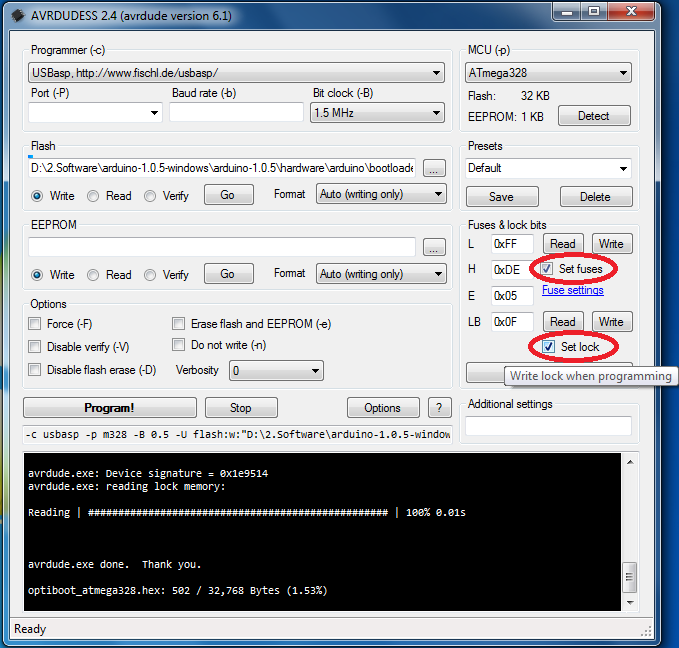This screenshot has width=679, height=648.
Task: Click the window resize grip icon
Action: pos(647,632)
